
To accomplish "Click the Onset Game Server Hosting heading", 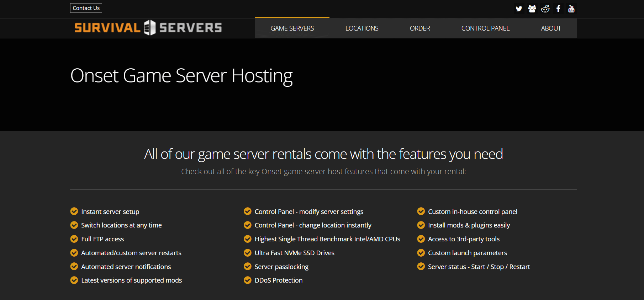I will coord(181,76).
